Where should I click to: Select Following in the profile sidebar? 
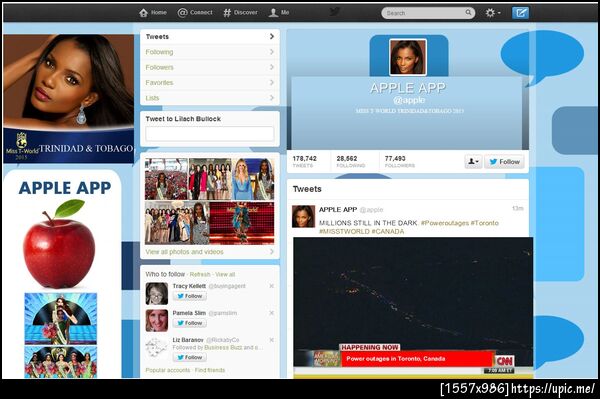[210, 52]
